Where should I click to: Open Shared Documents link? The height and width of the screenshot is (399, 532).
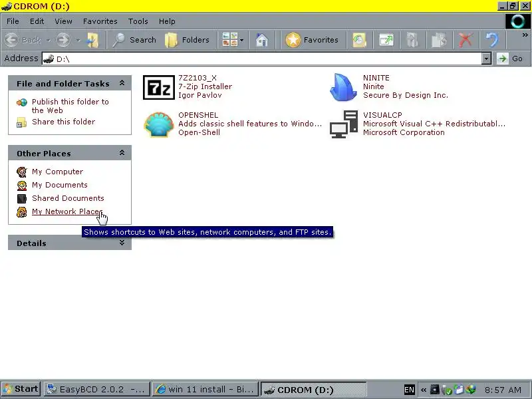pos(68,198)
